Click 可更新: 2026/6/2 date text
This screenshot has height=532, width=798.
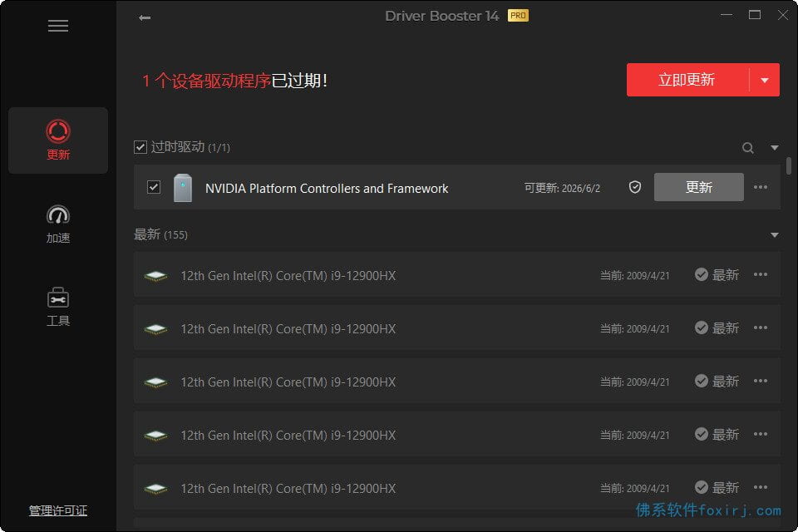[562, 189]
